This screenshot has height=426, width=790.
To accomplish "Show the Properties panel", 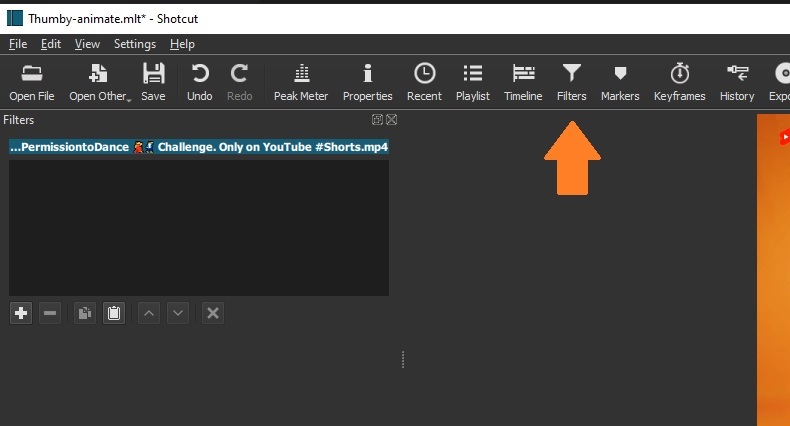I will [x=367, y=82].
